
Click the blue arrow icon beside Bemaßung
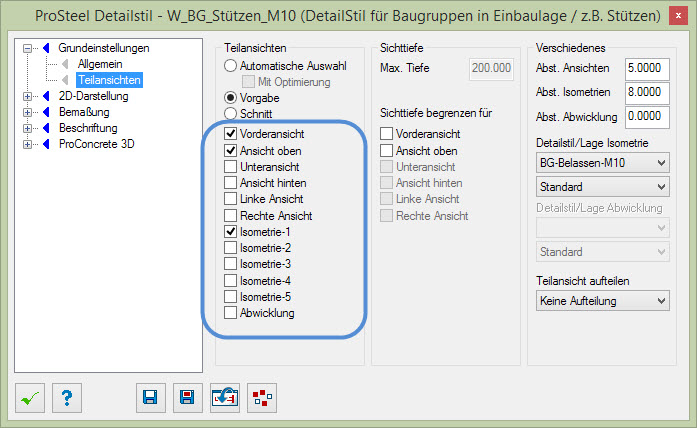click(46, 112)
